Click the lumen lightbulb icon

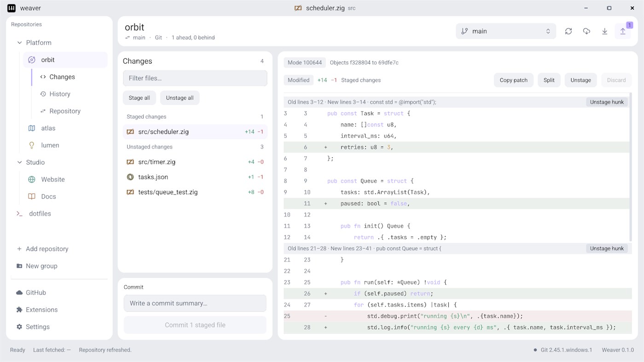32,145
